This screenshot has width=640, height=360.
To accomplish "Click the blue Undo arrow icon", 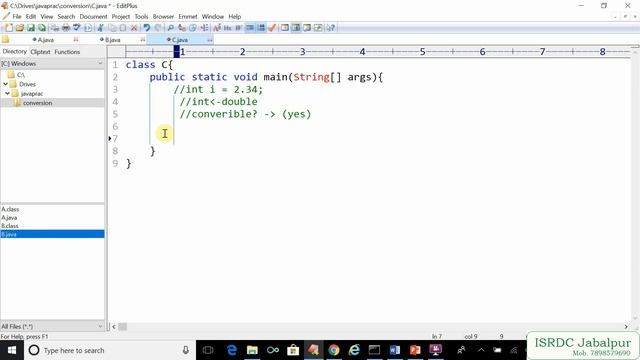I will coord(147,28).
